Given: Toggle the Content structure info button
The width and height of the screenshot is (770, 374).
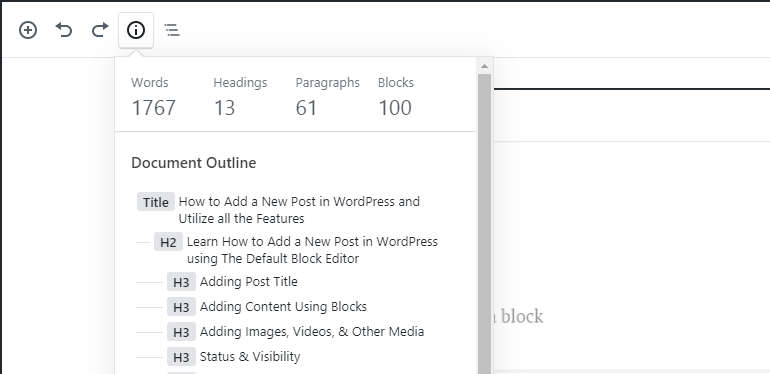Looking at the screenshot, I should [136, 30].
